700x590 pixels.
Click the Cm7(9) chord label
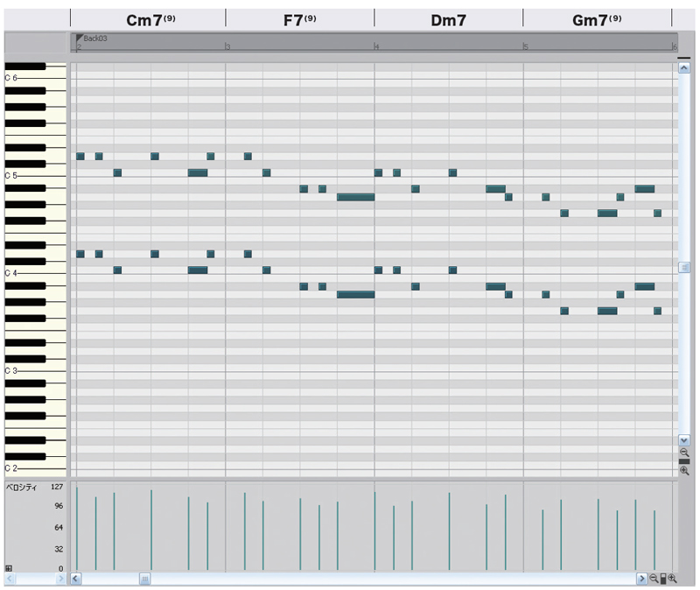pyautogui.click(x=150, y=20)
